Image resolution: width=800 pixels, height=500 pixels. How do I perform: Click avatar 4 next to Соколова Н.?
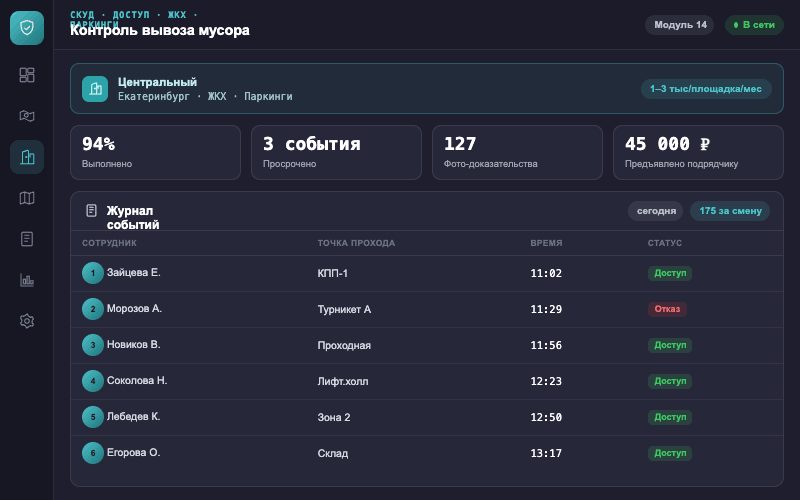93,381
